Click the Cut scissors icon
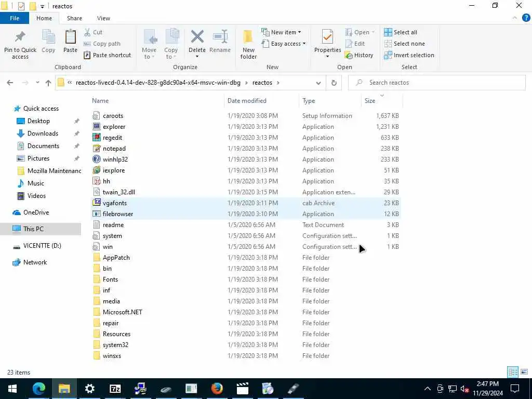This screenshot has width=532, height=399. tap(87, 32)
